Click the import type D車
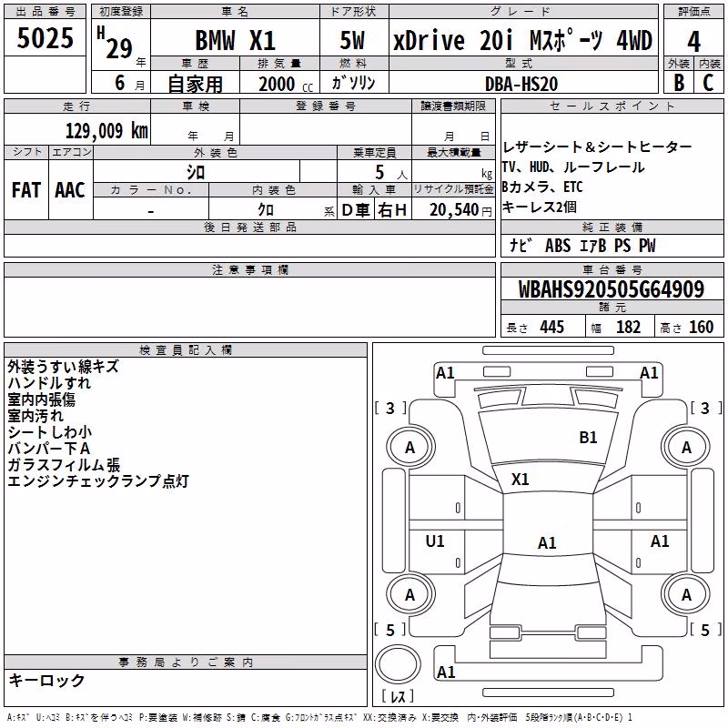728x728 pixels. point(356,210)
